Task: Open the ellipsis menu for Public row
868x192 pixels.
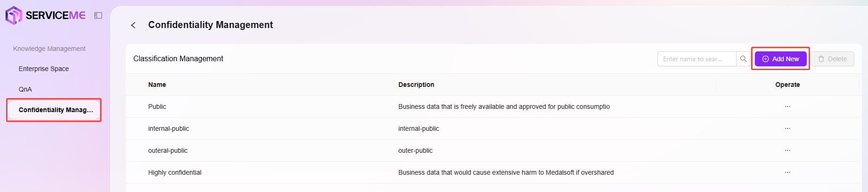Action: (x=788, y=107)
